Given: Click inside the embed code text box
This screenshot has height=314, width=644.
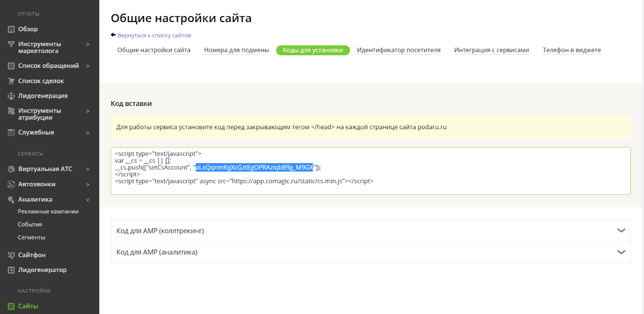Looking at the screenshot, I should [x=371, y=171].
